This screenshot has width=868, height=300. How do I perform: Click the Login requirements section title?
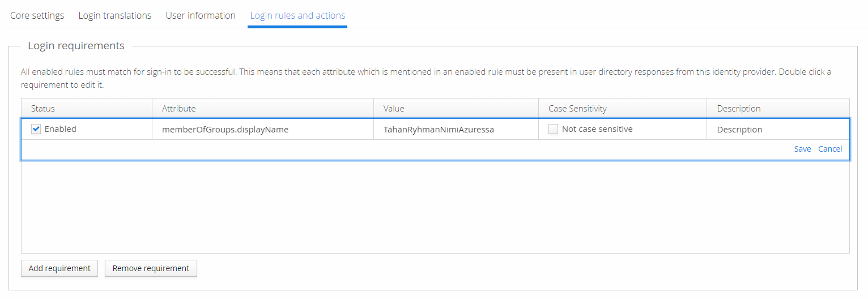[76, 46]
